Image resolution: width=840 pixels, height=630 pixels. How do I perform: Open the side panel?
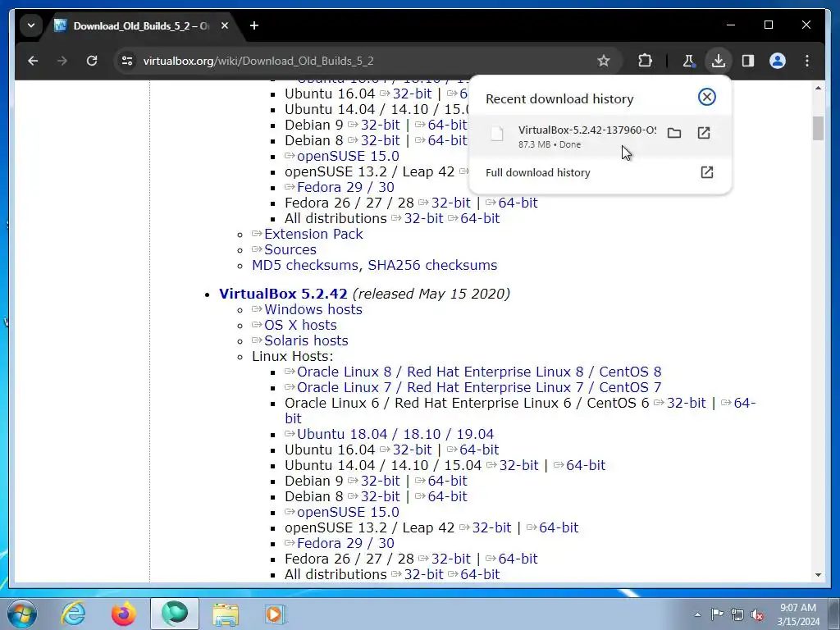pos(748,61)
